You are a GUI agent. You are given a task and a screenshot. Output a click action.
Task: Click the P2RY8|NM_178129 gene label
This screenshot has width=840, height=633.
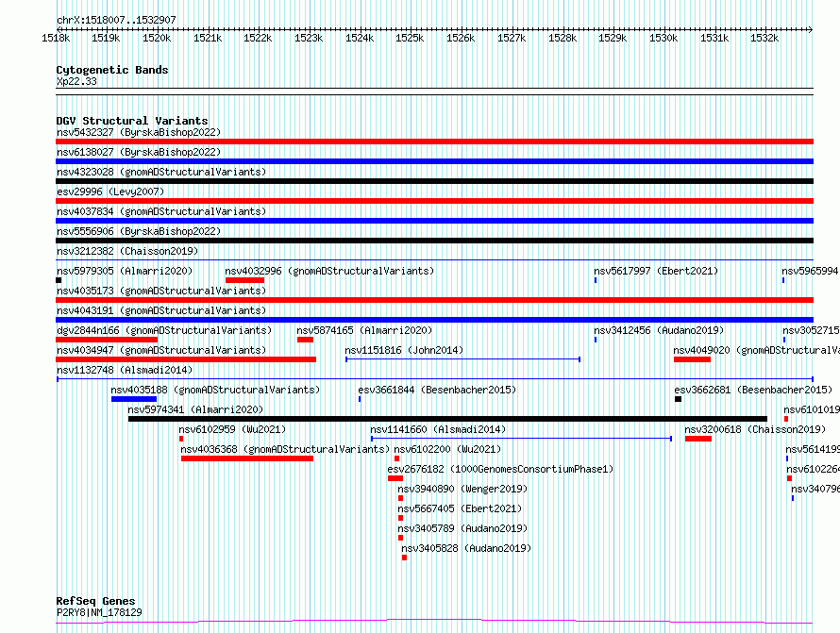click(x=99, y=612)
